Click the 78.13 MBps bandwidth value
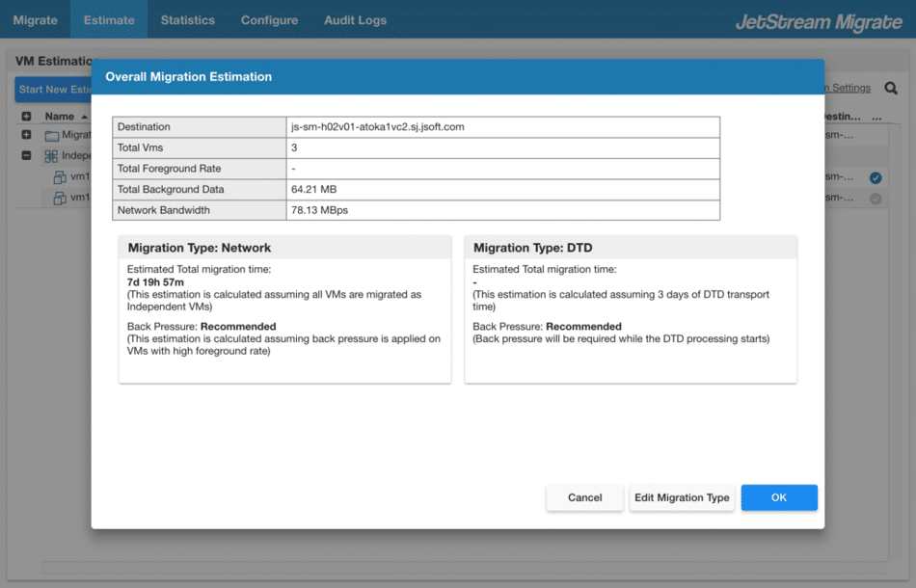Screen dimensions: 916x588 [x=319, y=210]
